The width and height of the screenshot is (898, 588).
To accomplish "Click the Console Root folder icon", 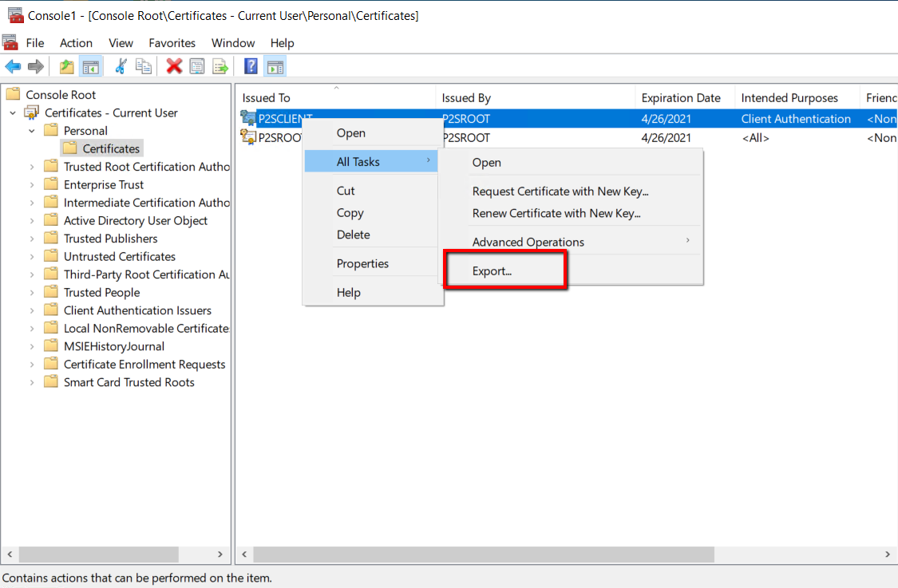I will pyautogui.click(x=13, y=94).
